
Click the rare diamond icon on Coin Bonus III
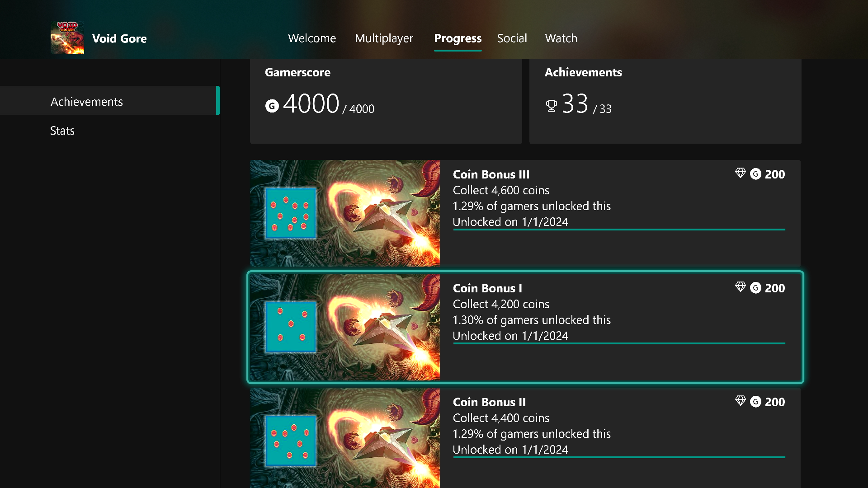pos(740,174)
